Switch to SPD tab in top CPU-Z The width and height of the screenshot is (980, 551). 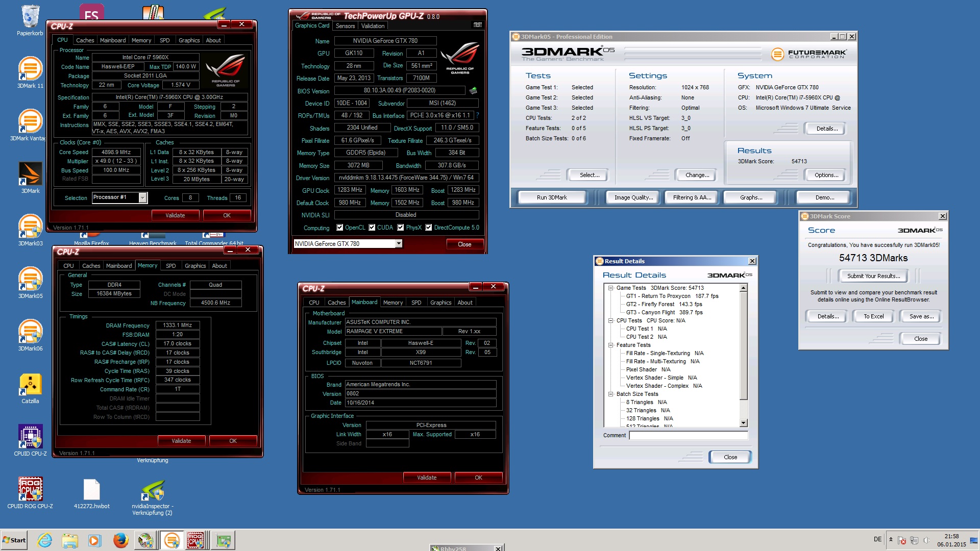coord(164,40)
